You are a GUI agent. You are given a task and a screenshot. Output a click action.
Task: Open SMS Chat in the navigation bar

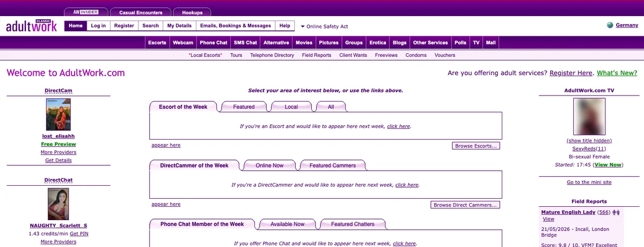coord(245,42)
